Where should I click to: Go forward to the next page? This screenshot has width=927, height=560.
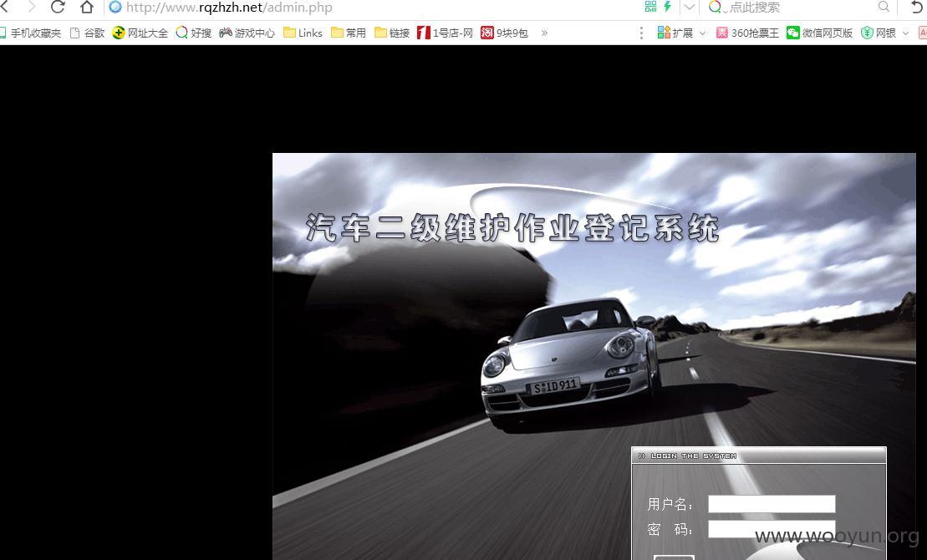click(31, 7)
